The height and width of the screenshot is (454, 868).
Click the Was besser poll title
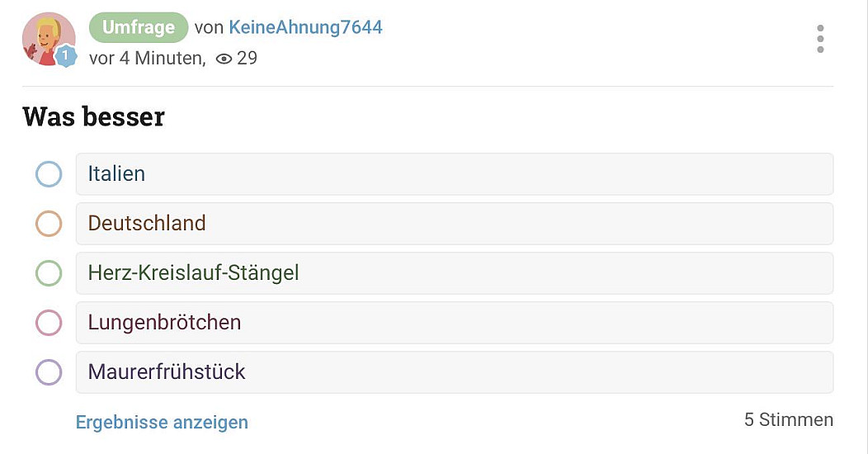[93, 117]
